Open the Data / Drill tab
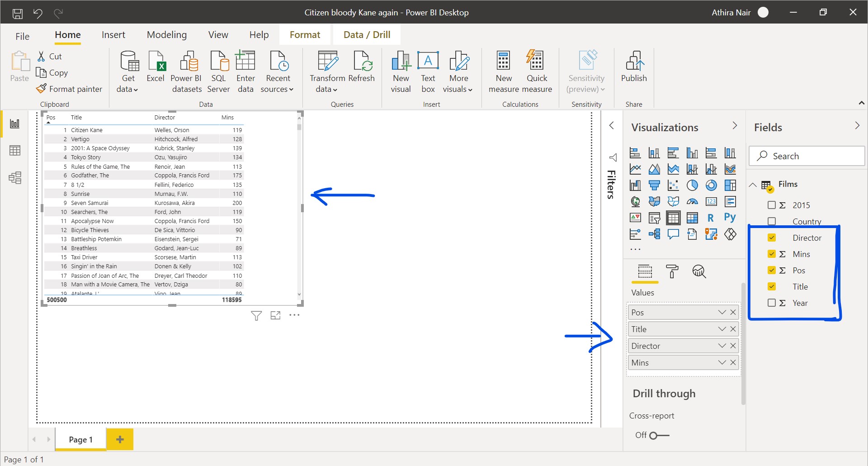This screenshot has width=868, height=466. pyautogui.click(x=366, y=34)
